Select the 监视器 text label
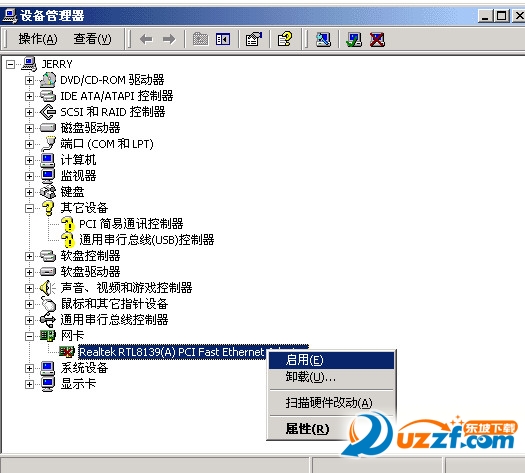 click(x=78, y=176)
